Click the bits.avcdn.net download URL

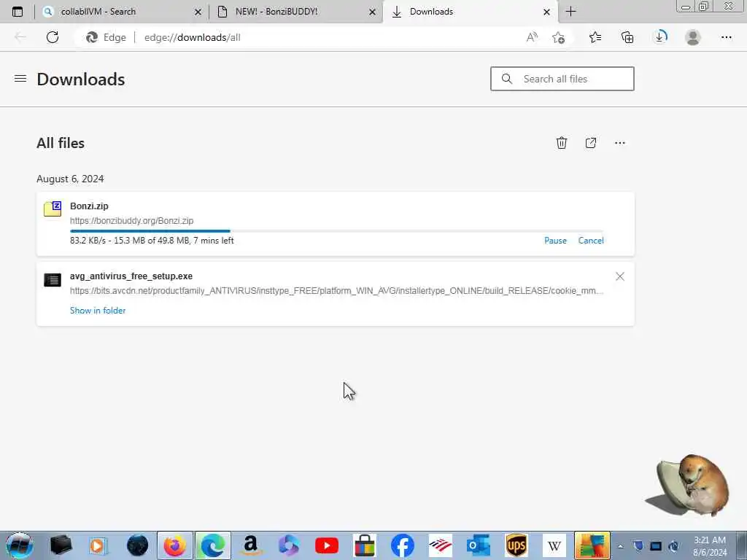click(336, 290)
